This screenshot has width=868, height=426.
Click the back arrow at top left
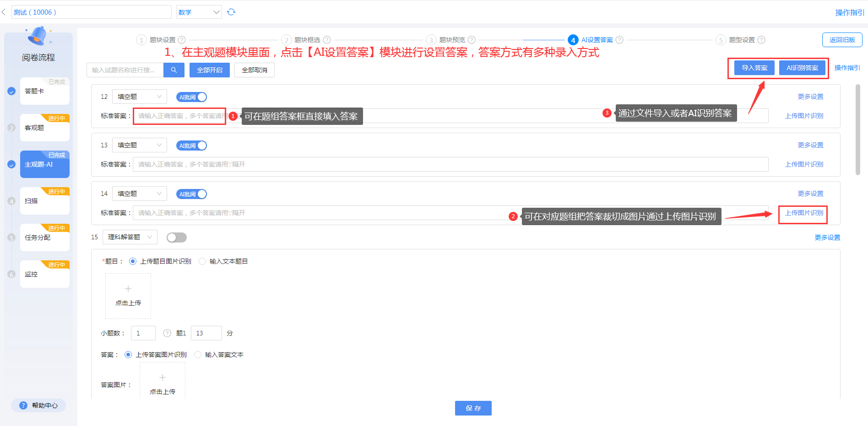point(4,12)
